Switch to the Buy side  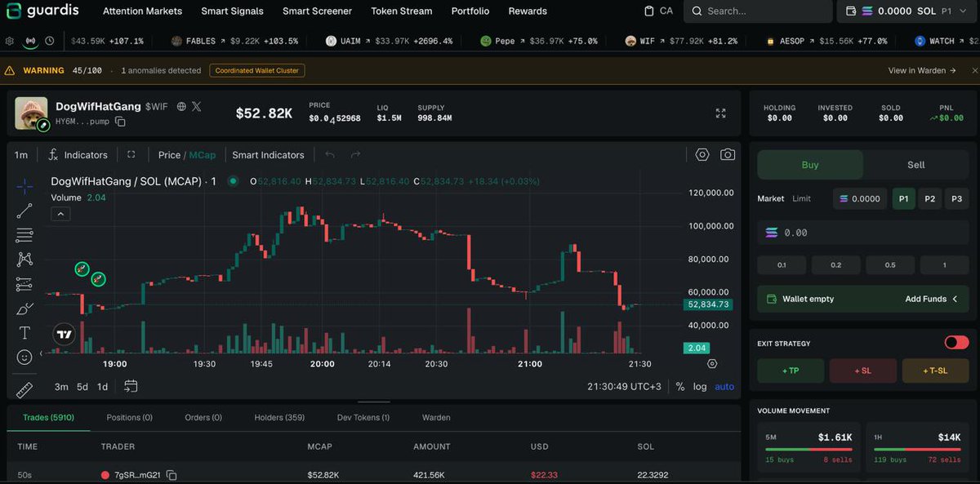[x=810, y=165]
